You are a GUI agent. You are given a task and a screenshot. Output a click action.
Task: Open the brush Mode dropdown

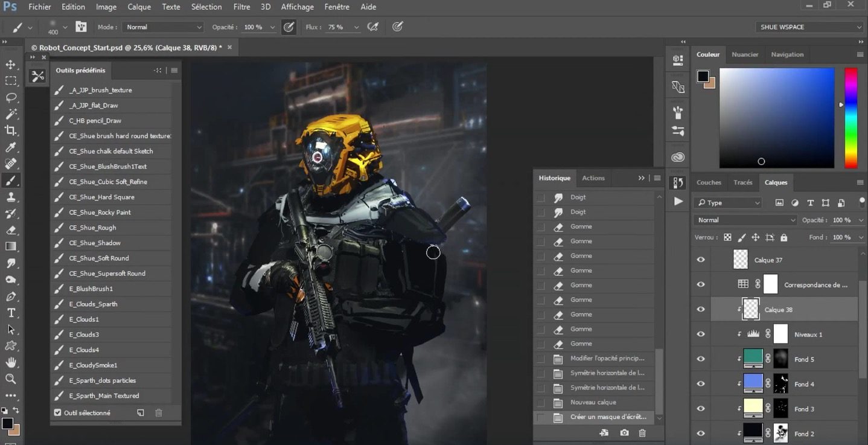pyautogui.click(x=163, y=27)
